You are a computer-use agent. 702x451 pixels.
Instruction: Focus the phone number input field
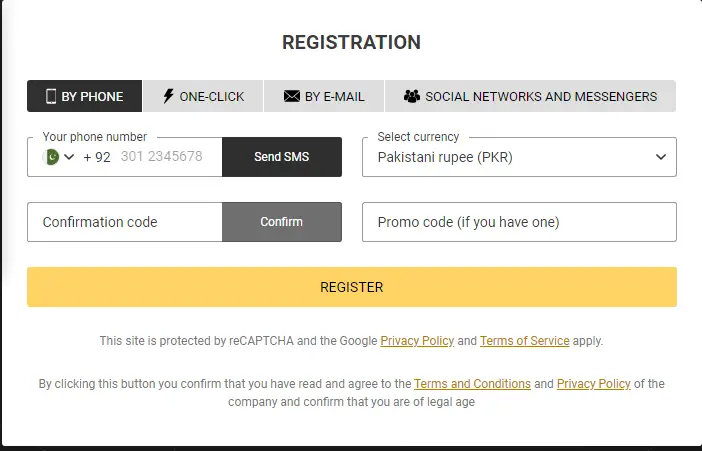point(165,157)
